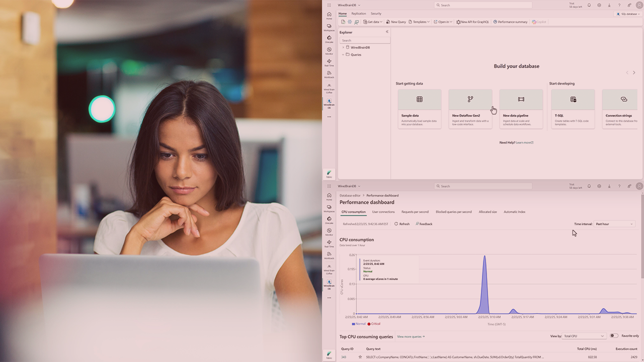This screenshot has height=362, width=644.
Task: Follow the View more queries link
Action: pyautogui.click(x=411, y=336)
